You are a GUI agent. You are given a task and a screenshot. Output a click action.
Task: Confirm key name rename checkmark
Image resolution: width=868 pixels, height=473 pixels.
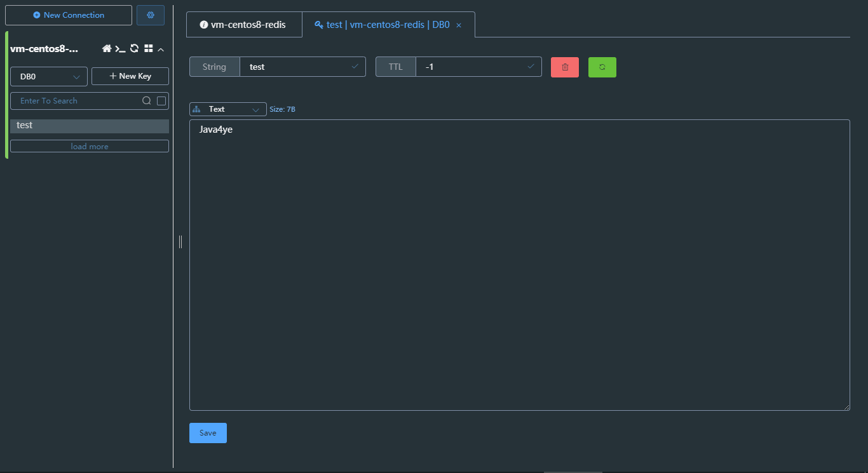[x=355, y=66]
